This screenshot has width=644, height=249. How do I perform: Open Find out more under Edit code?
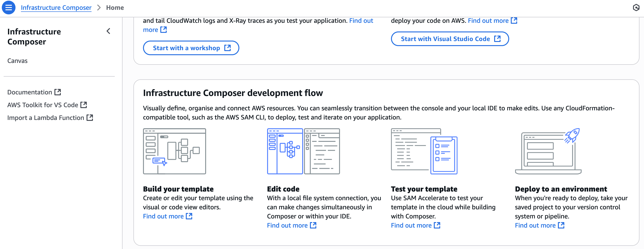click(x=287, y=226)
